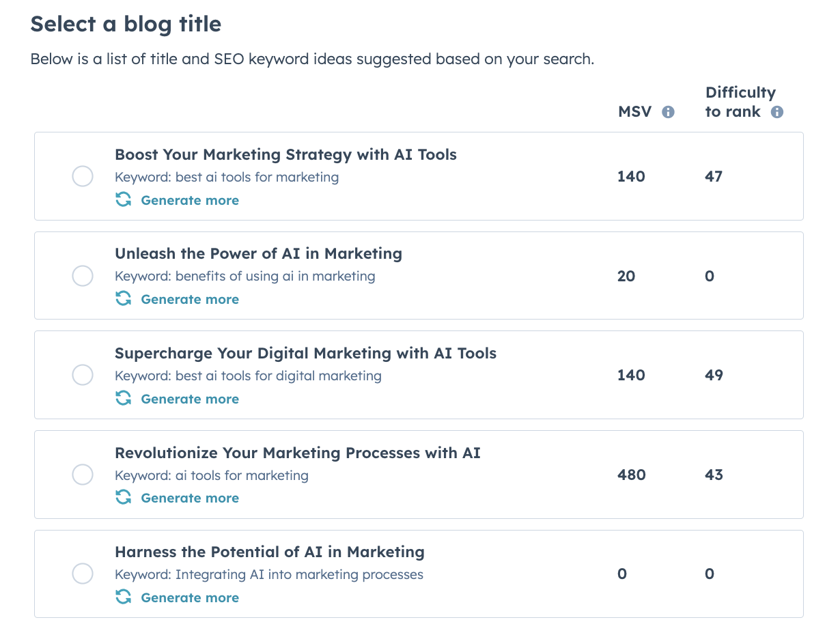
Task: Choose the radio beside 'Supercharge Your Digital Marketing with AI Tools'
Action: (x=83, y=375)
